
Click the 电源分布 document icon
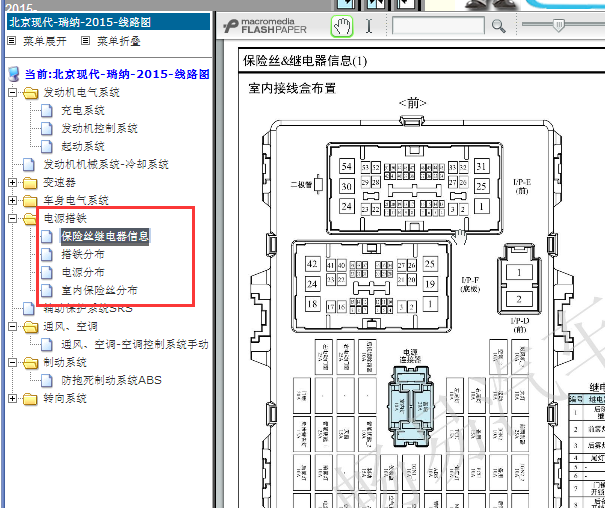[x=47, y=272]
